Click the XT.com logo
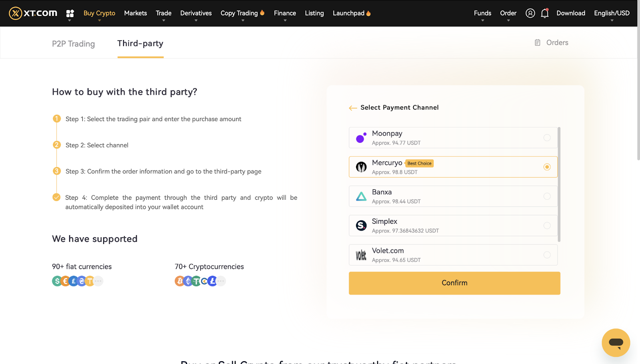This screenshot has width=640, height=364. click(33, 13)
